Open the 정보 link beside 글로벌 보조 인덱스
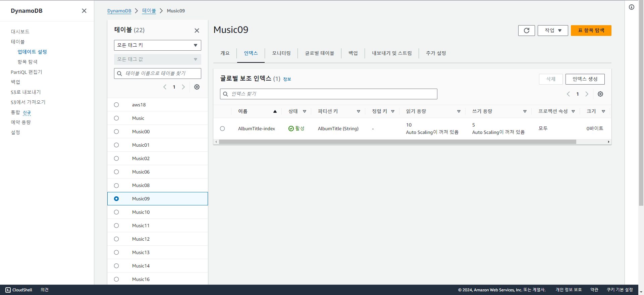The image size is (644, 295). point(287,79)
